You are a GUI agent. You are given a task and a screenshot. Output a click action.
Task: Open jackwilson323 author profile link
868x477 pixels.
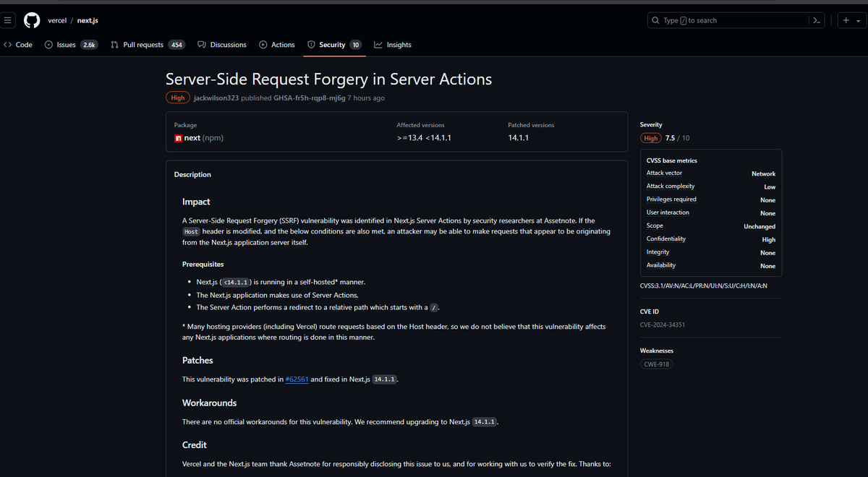click(216, 98)
